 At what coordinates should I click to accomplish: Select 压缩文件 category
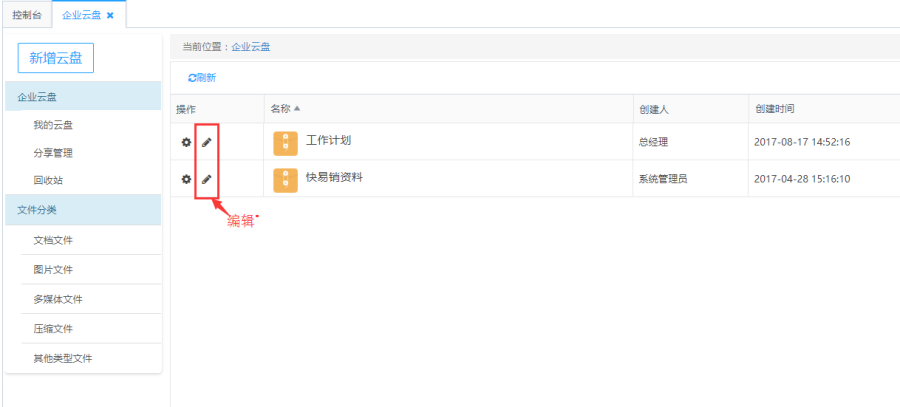point(53,329)
